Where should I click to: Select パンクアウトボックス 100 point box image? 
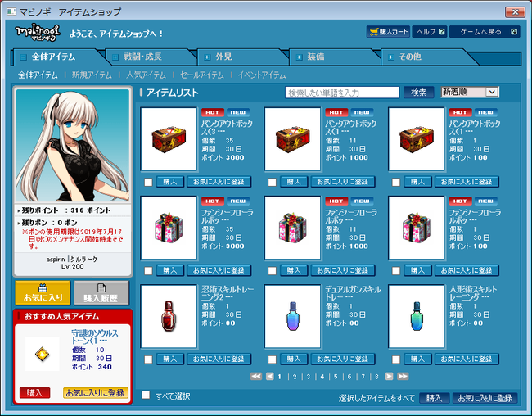point(417,139)
